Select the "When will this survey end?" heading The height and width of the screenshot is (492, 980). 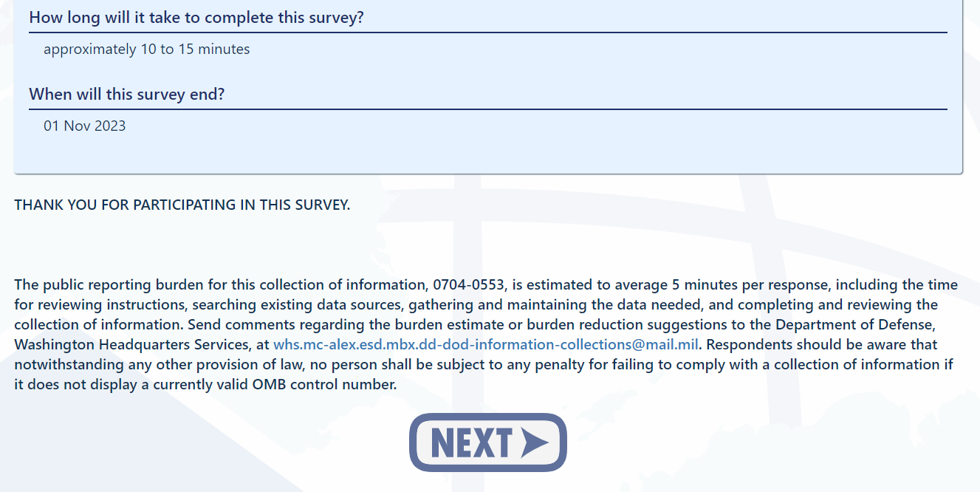127,95
